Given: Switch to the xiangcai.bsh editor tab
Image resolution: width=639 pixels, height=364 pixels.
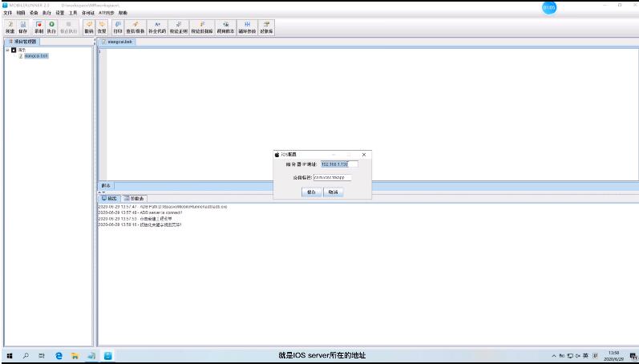Looking at the screenshot, I should pos(118,42).
